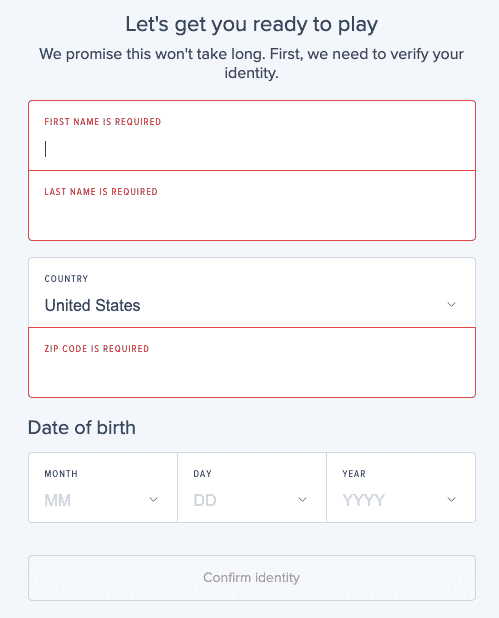The height and width of the screenshot is (618, 499).
Task: Click the Day dropdown chevron arrow
Action: pyautogui.click(x=302, y=499)
